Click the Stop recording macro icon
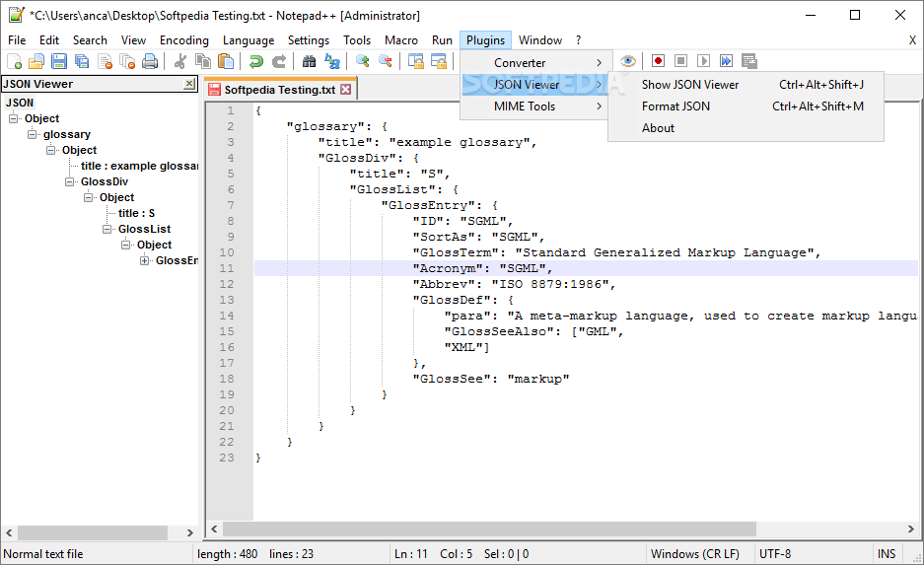This screenshot has height=565, width=924. click(680, 61)
